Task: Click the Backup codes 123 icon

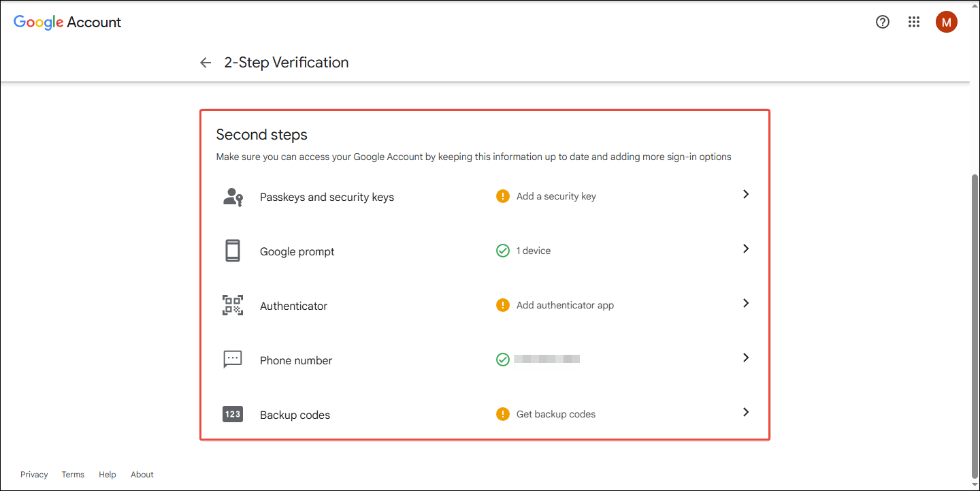Action: 233,414
